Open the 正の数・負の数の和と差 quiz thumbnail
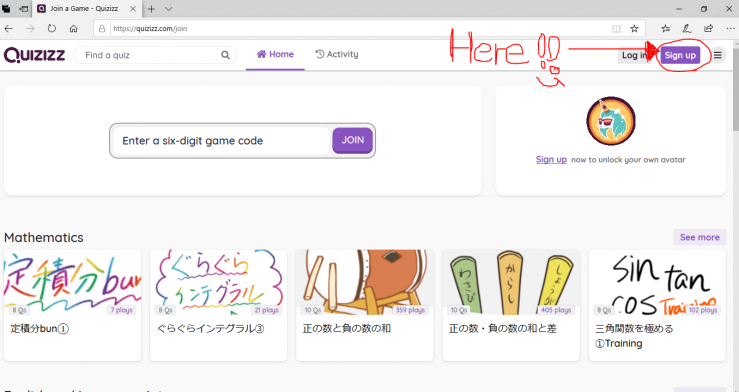This screenshot has height=392, width=739. (511, 282)
